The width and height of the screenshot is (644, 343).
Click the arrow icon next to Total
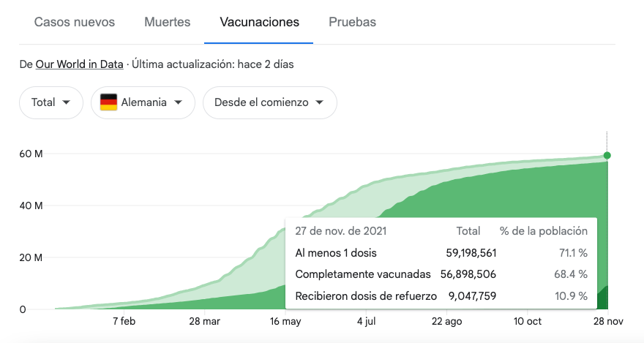(x=67, y=103)
